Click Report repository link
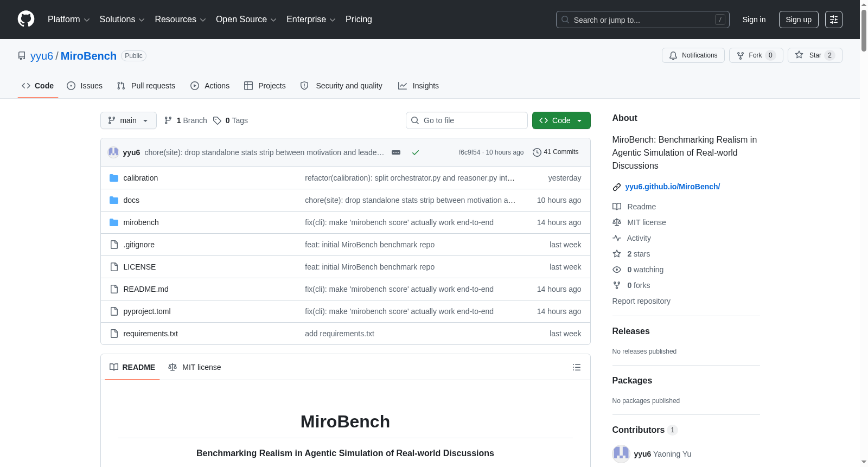The image size is (868, 467). tap(641, 301)
